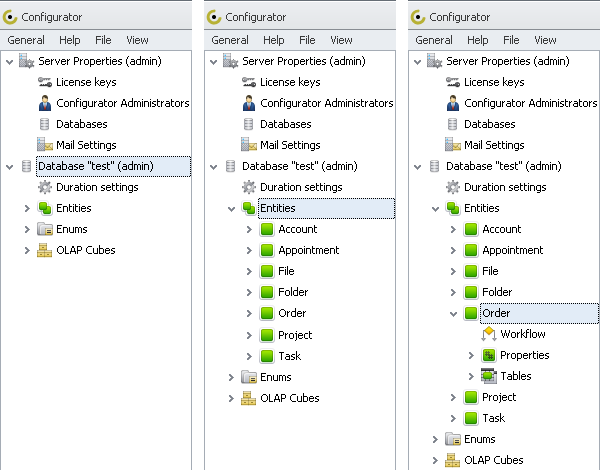This screenshot has height=470, width=600.
Task: Click OLAP Cubes icon in middle panel
Action: click(249, 398)
